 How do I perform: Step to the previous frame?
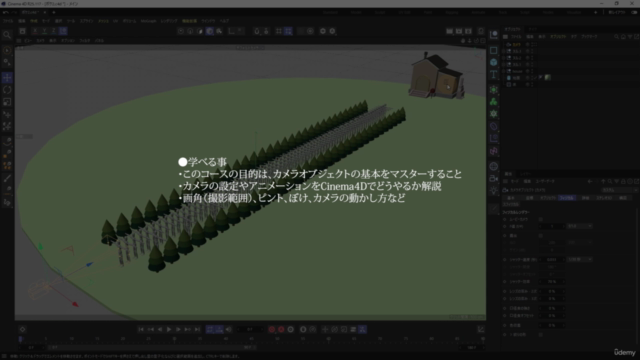click(160, 329)
